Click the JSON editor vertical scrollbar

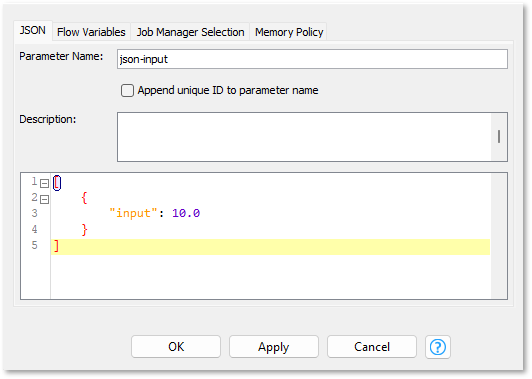tap(499, 236)
